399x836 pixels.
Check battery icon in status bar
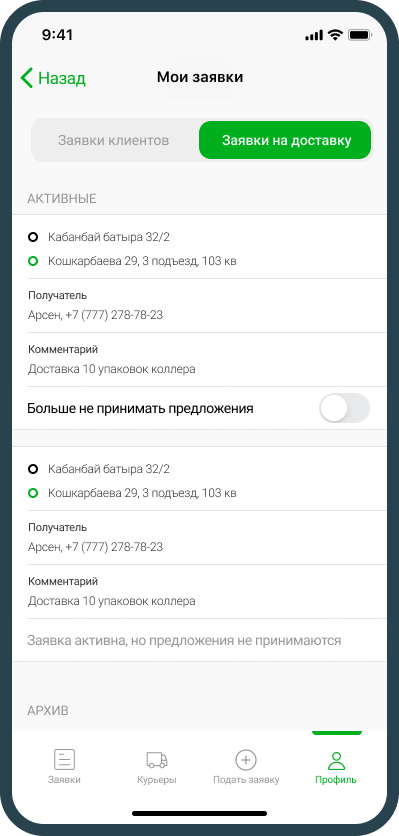coord(360,36)
